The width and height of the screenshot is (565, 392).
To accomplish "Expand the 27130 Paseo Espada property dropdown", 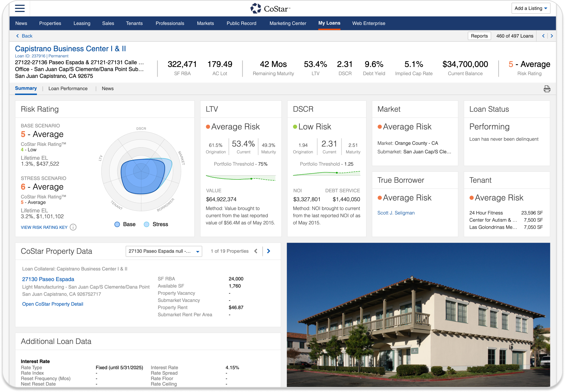I will [x=164, y=251].
